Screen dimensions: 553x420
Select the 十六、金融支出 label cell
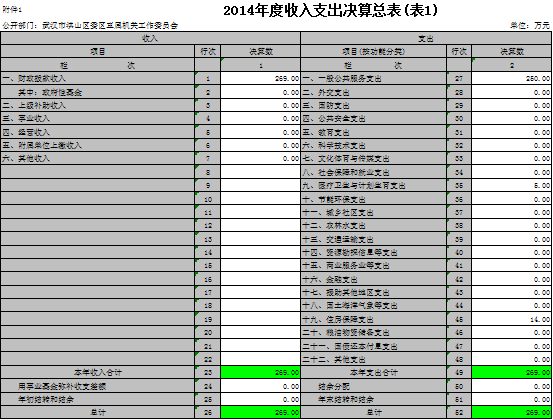(x=373, y=279)
